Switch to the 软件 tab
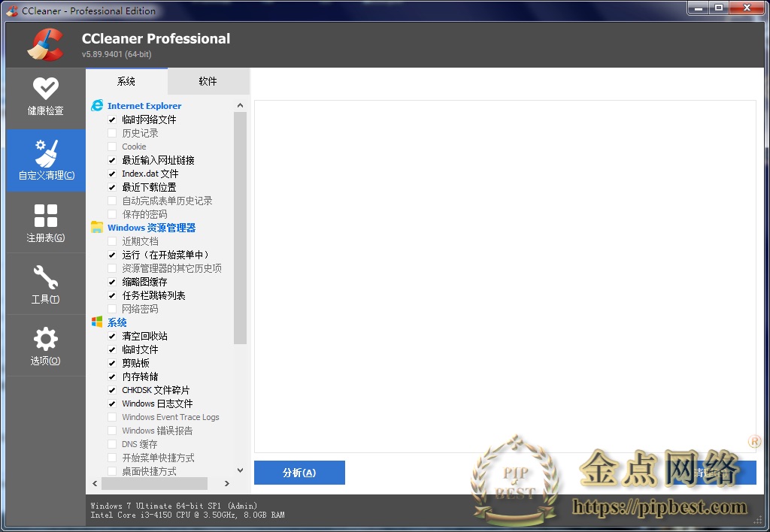The image size is (770, 532). pyautogui.click(x=208, y=81)
